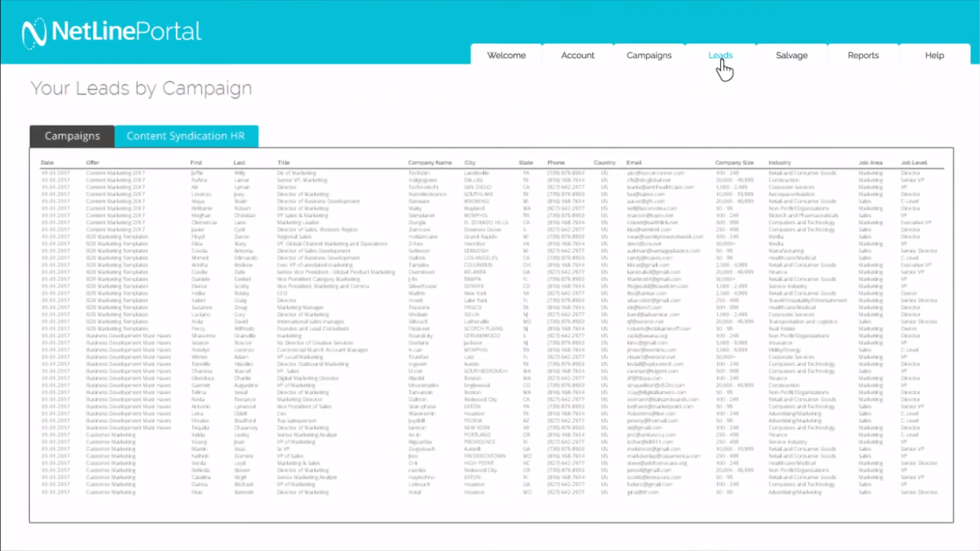The image size is (980, 551).
Task: Go to the Reports page
Action: [x=863, y=55]
